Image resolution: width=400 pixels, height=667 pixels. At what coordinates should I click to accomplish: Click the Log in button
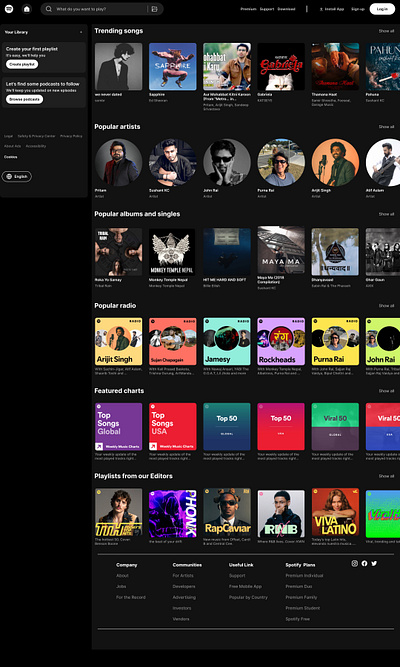point(382,9)
